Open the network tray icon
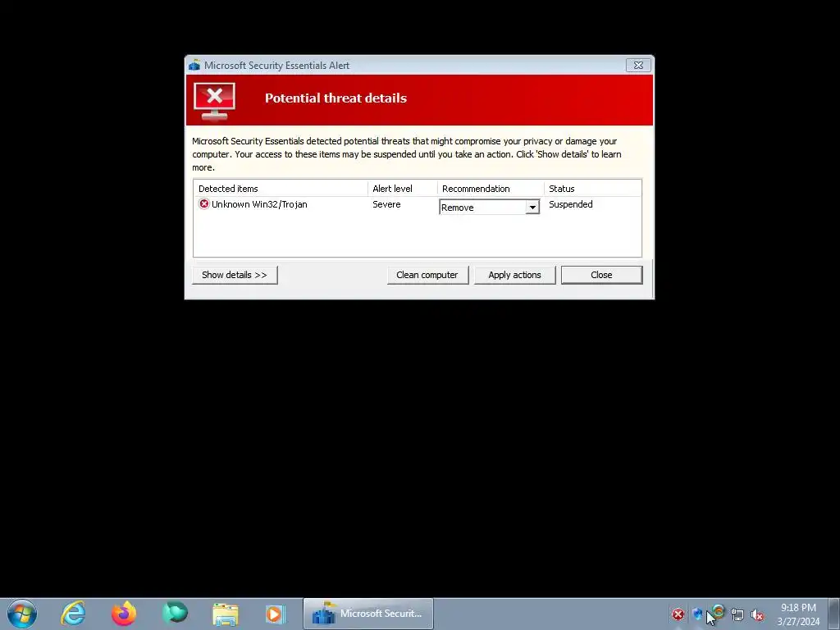This screenshot has width=840, height=630. (x=737, y=615)
